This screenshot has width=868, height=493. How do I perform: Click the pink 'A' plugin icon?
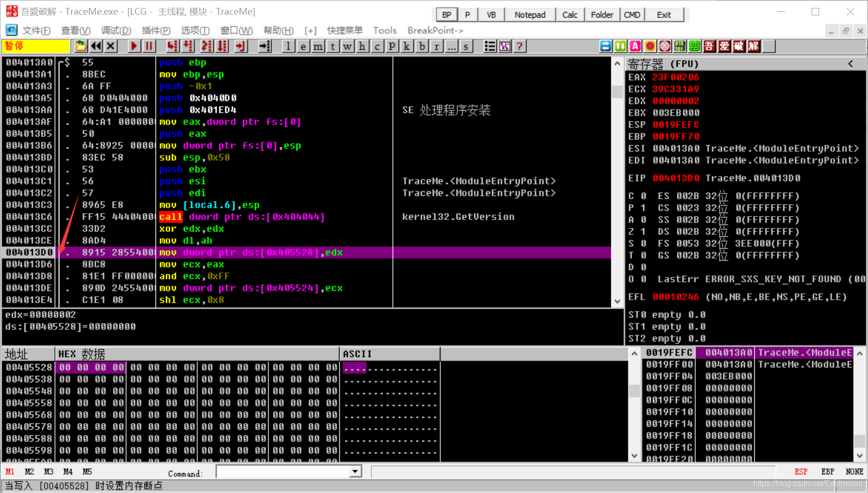tap(635, 46)
